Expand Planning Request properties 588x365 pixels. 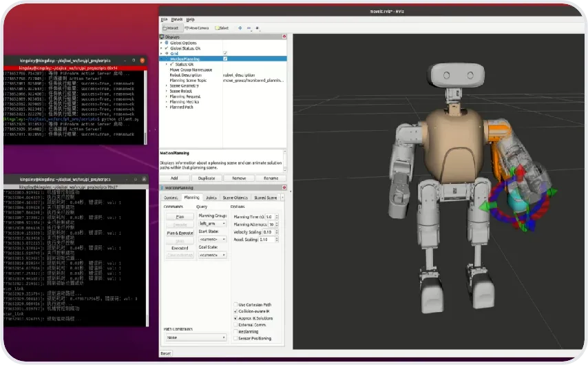167,96
